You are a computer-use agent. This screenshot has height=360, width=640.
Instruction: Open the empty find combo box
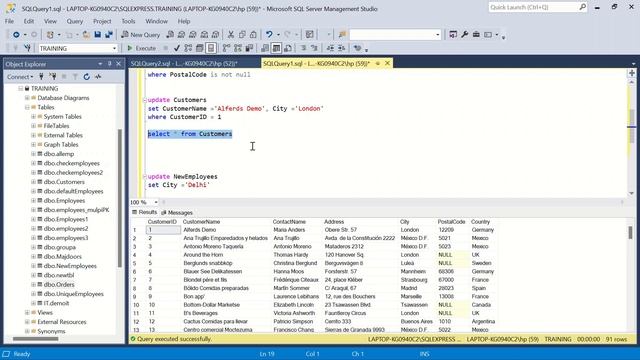tap(395, 35)
